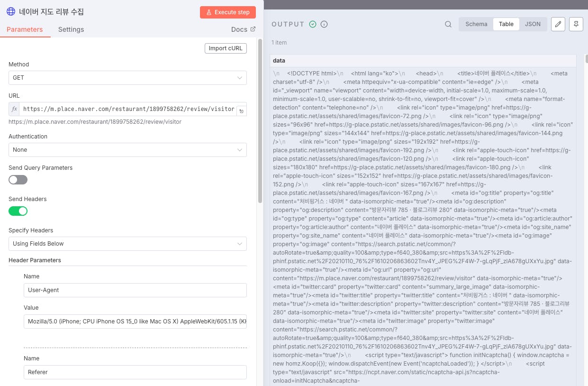Disable Send Headers toggle
This screenshot has width=588, height=386.
pos(18,211)
